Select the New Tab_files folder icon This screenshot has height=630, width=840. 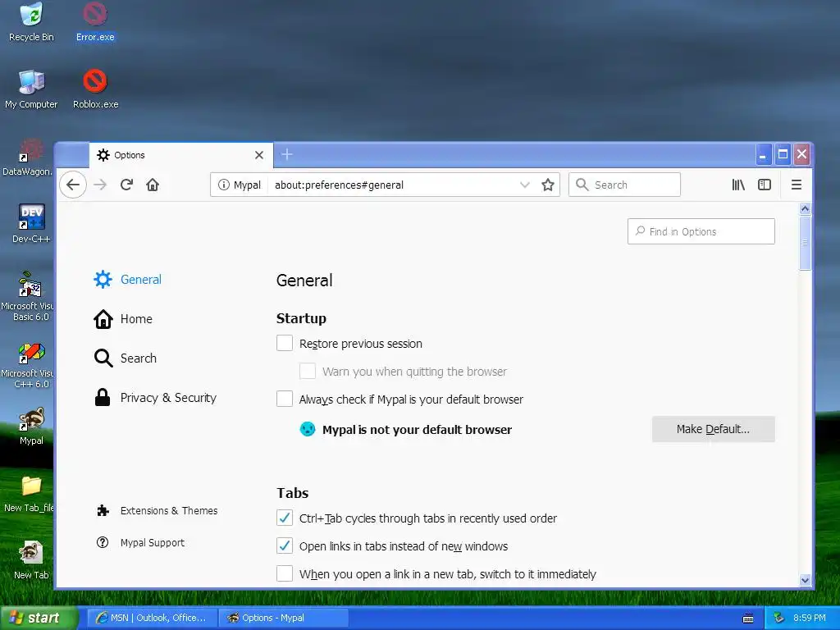click(x=29, y=493)
